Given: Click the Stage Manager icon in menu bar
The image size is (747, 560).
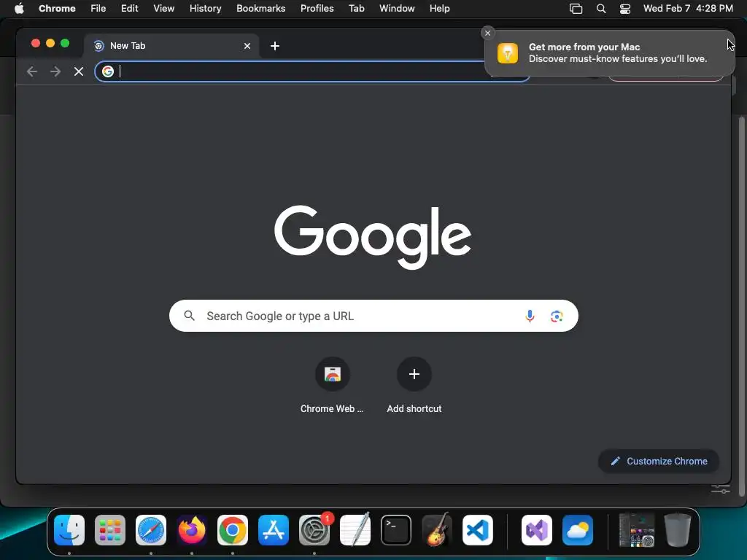Looking at the screenshot, I should point(576,9).
